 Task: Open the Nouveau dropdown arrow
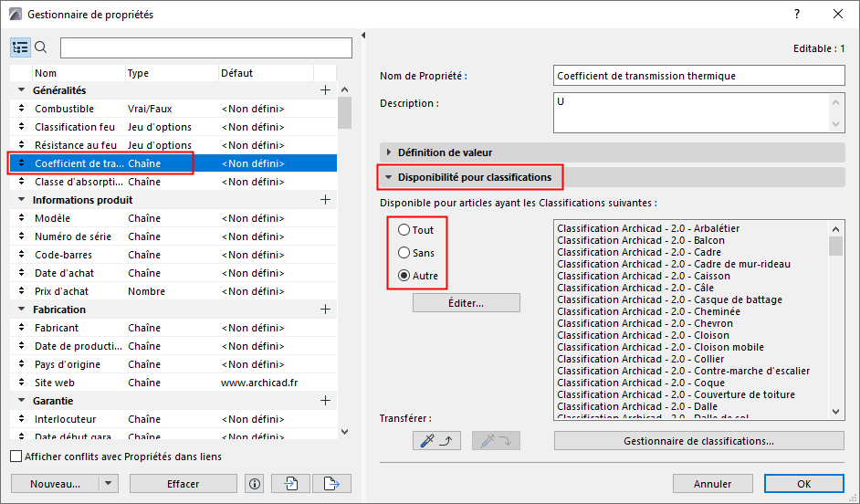point(108,484)
